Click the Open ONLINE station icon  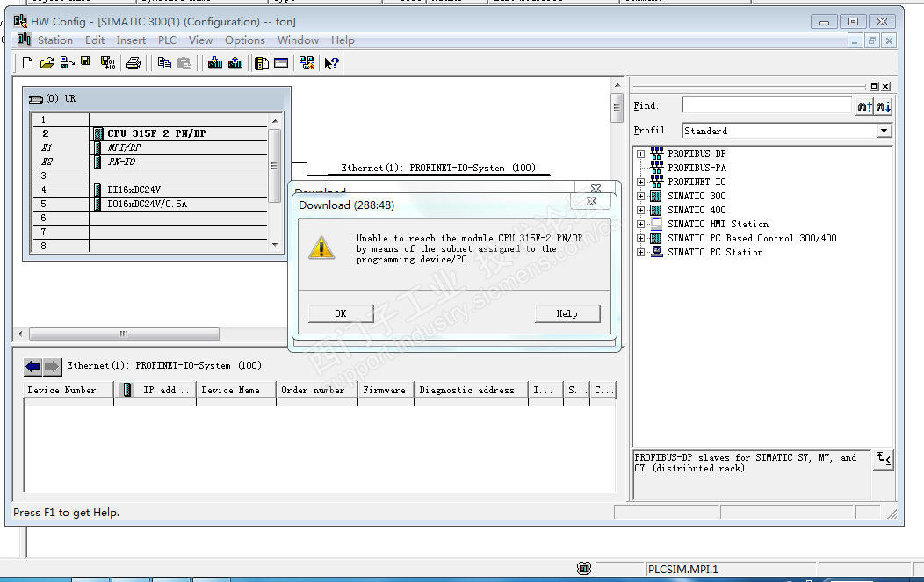[67, 63]
